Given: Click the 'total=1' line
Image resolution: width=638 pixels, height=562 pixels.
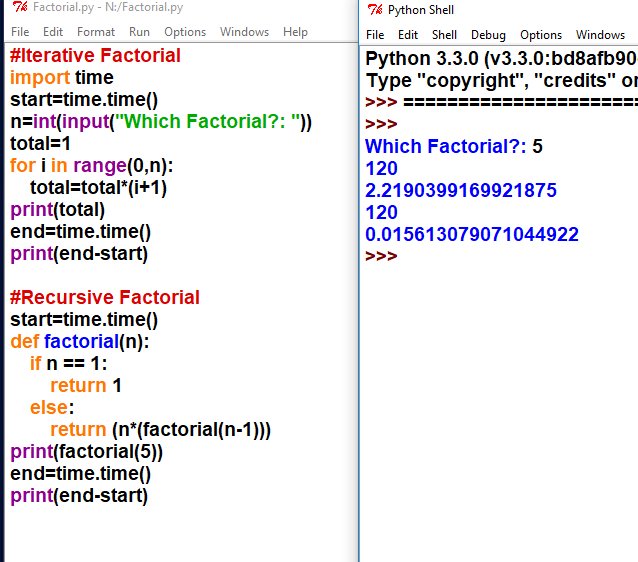Looking at the screenshot, I should 40,143.
